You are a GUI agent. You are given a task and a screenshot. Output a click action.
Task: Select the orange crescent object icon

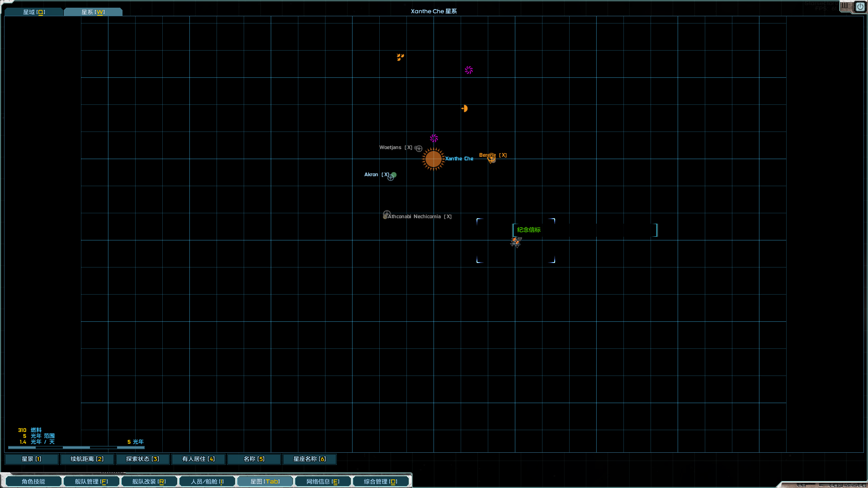pyautogui.click(x=464, y=108)
